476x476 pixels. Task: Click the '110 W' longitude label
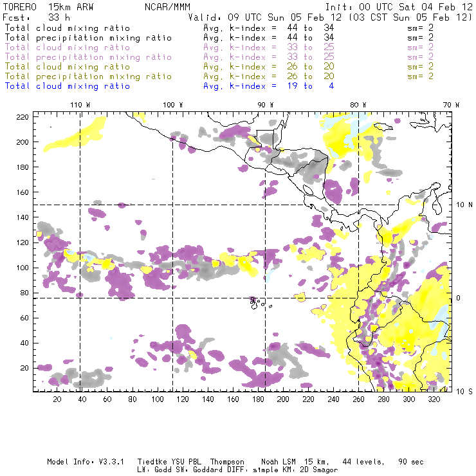pos(80,105)
